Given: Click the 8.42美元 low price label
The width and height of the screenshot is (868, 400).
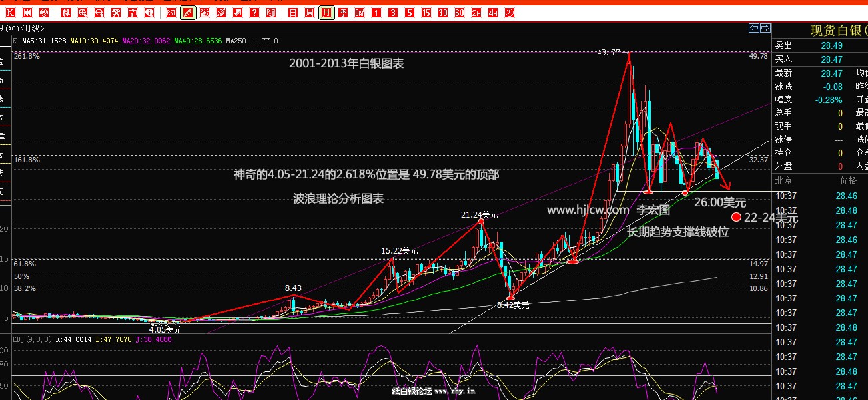Looking at the screenshot, I should click(513, 305).
